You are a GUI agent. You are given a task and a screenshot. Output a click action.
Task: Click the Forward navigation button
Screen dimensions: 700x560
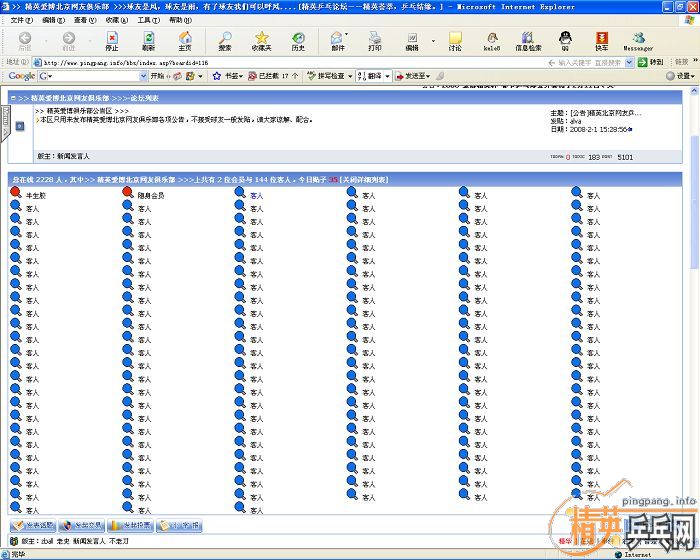pos(68,42)
